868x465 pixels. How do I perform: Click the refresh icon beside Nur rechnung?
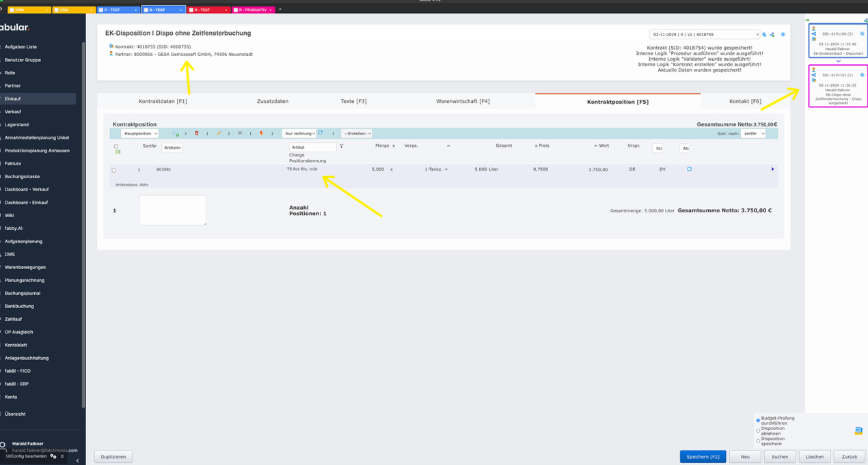click(x=321, y=133)
